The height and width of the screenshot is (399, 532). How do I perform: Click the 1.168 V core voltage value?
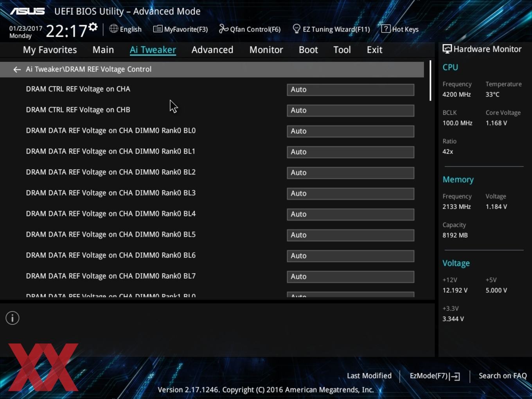pos(496,123)
